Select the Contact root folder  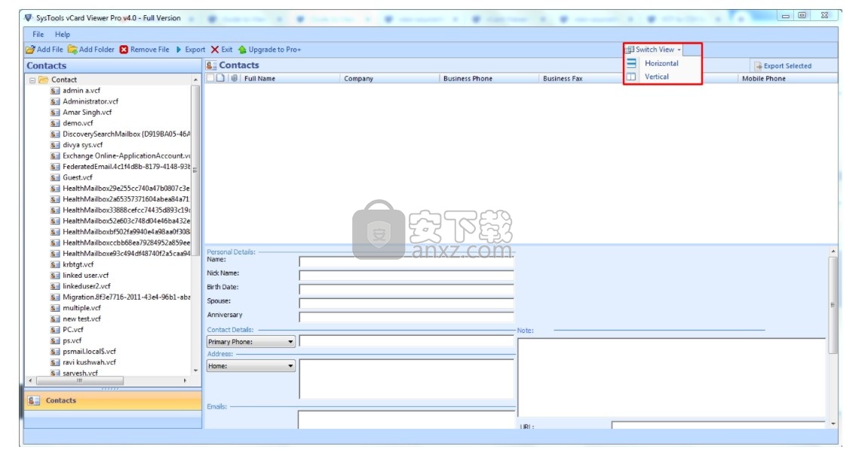[64, 80]
